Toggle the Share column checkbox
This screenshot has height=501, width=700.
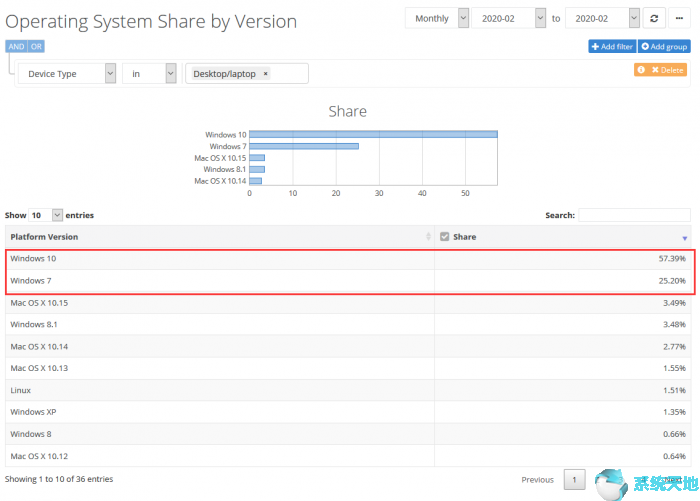tap(444, 237)
